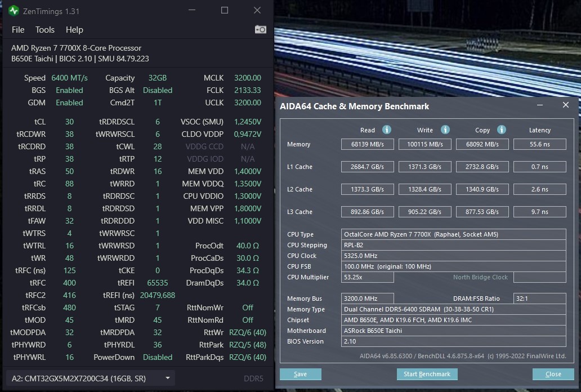This screenshot has width=581, height=392.
Task: Click the ProcOdt value 40.0 Ω
Action: [248, 246]
